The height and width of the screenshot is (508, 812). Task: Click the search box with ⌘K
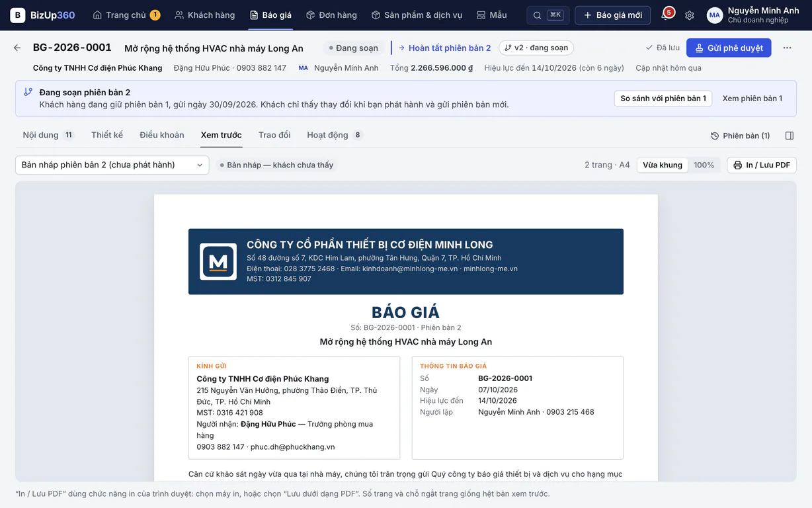click(548, 15)
